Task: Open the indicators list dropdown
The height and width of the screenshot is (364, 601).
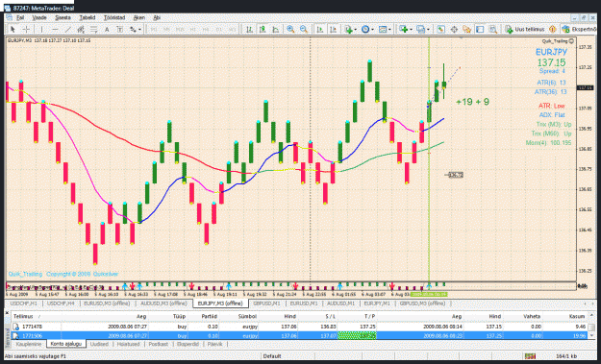Action: pyautogui.click(x=350, y=30)
